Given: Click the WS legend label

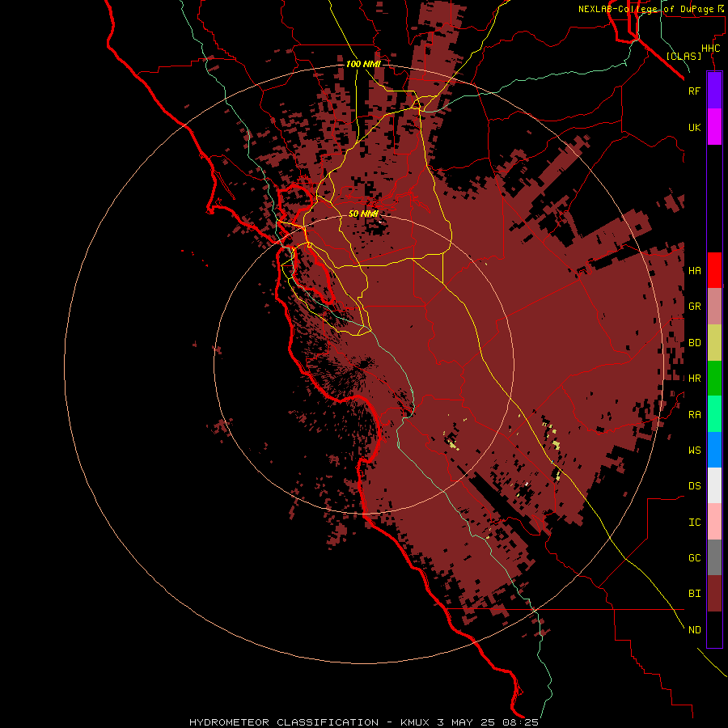Looking at the screenshot, I should pos(694,451).
